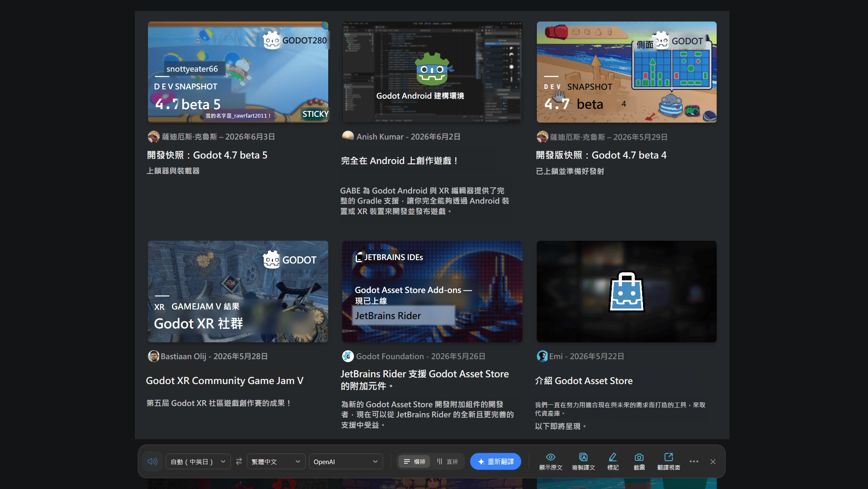Open article 完全在 Android 上創作遊戲！
Viewport: 868px width, 489px height.
399,161
